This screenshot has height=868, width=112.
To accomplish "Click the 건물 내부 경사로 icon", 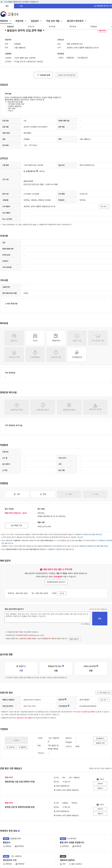I will (95, 407).
